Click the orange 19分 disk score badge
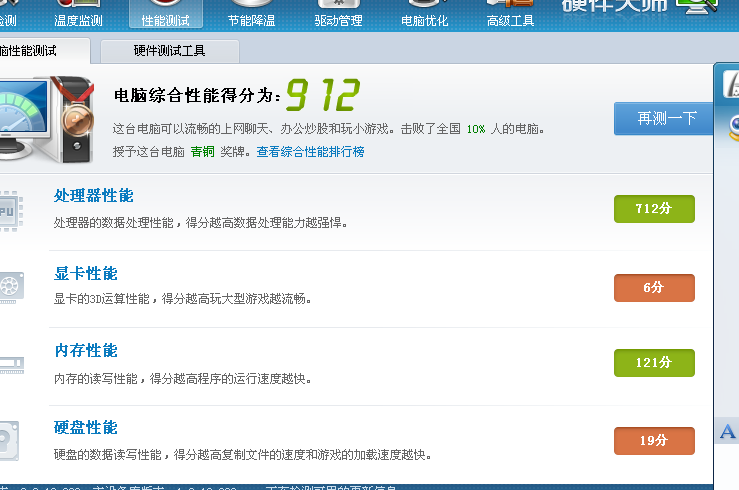This screenshot has width=739, height=490. 654,440
